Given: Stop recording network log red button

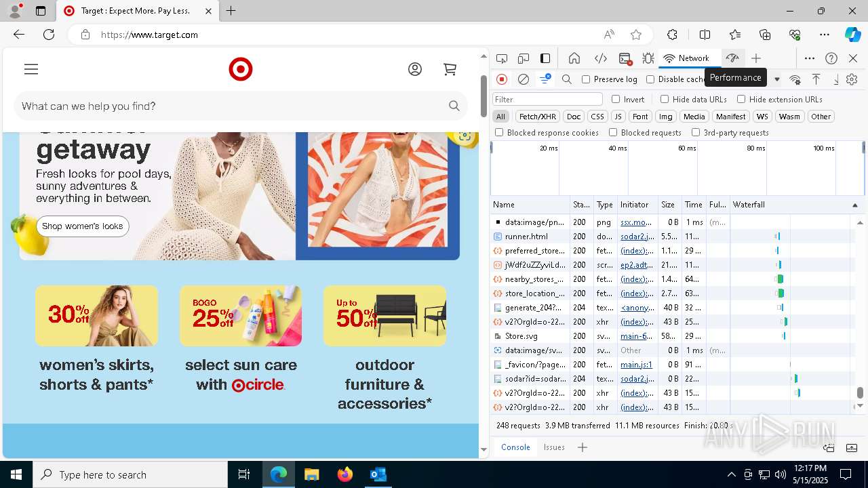Looking at the screenshot, I should click(x=502, y=79).
